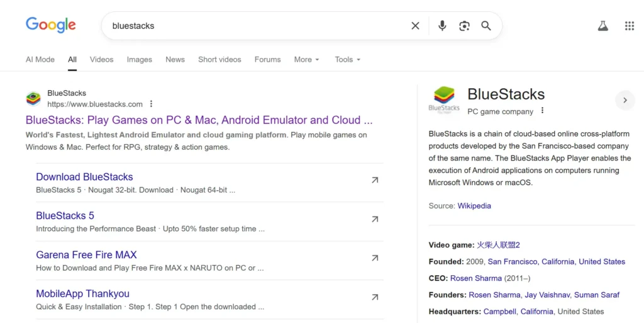Click San Francisco, California, United States link
Image resolution: width=644 pixels, height=323 pixels.
556,262
